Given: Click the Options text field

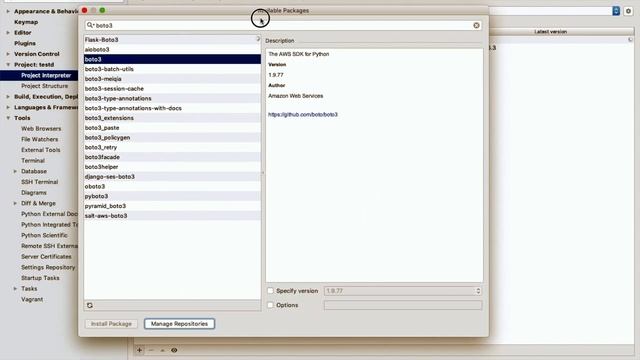Looking at the screenshot, I should click(x=403, y=305).
